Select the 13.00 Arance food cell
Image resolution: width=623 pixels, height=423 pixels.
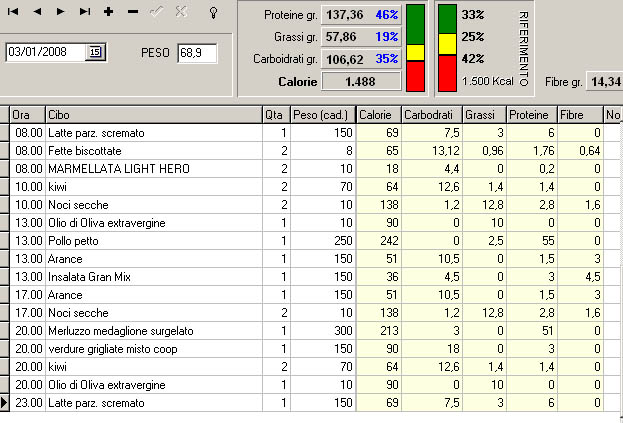coord(154,259)
